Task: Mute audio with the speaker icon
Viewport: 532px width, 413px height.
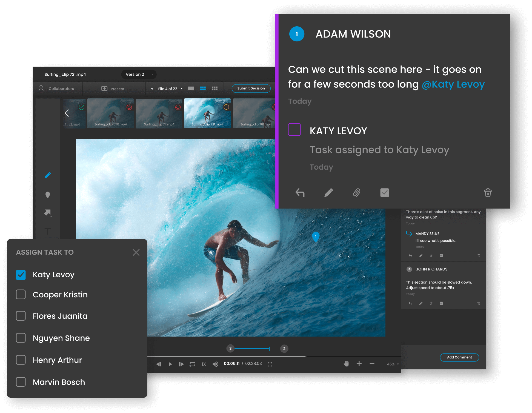Action: tap(215, 364)
